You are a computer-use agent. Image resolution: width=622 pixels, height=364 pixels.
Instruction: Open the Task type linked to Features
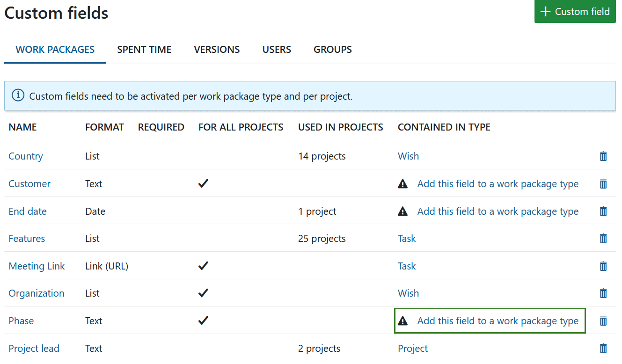[x=406, y=238]
